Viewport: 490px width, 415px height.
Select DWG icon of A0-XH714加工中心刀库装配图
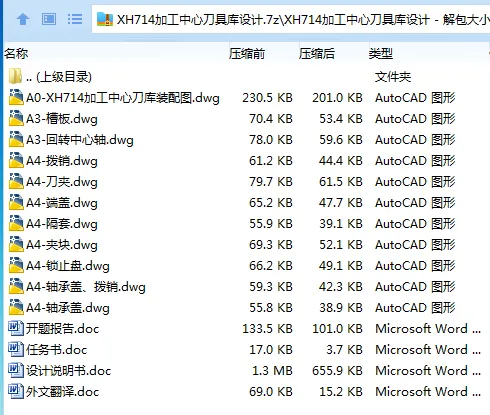[x=16, y=97]
